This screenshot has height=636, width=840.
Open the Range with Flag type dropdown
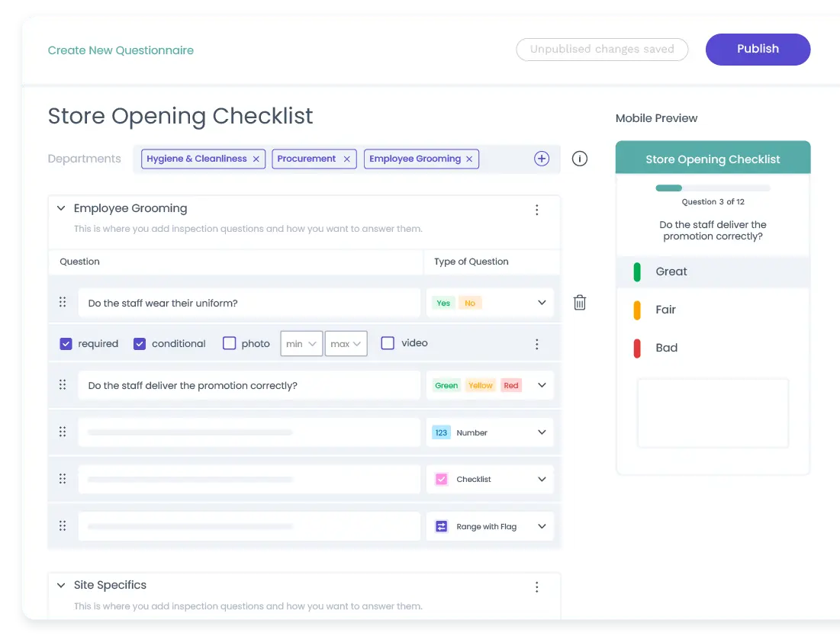point(542,526)
